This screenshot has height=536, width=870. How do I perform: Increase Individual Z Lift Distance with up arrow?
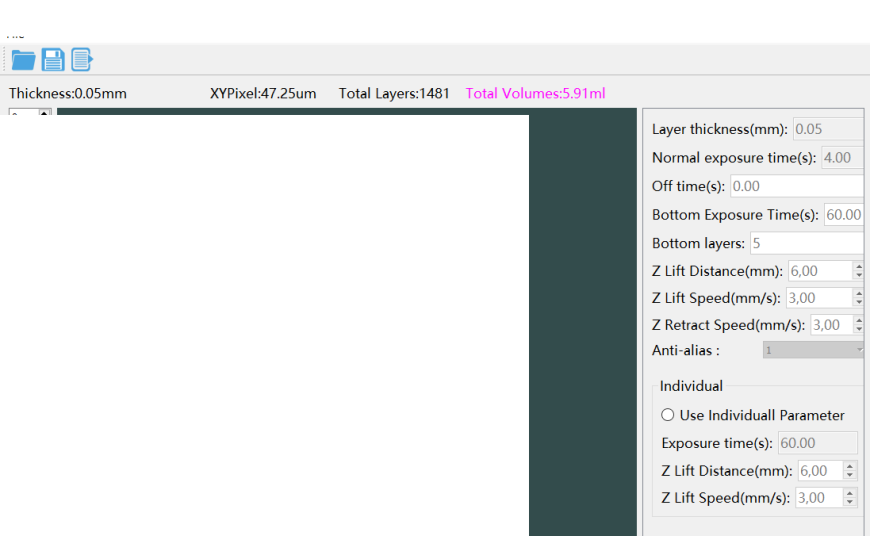[x=850, y=466]
